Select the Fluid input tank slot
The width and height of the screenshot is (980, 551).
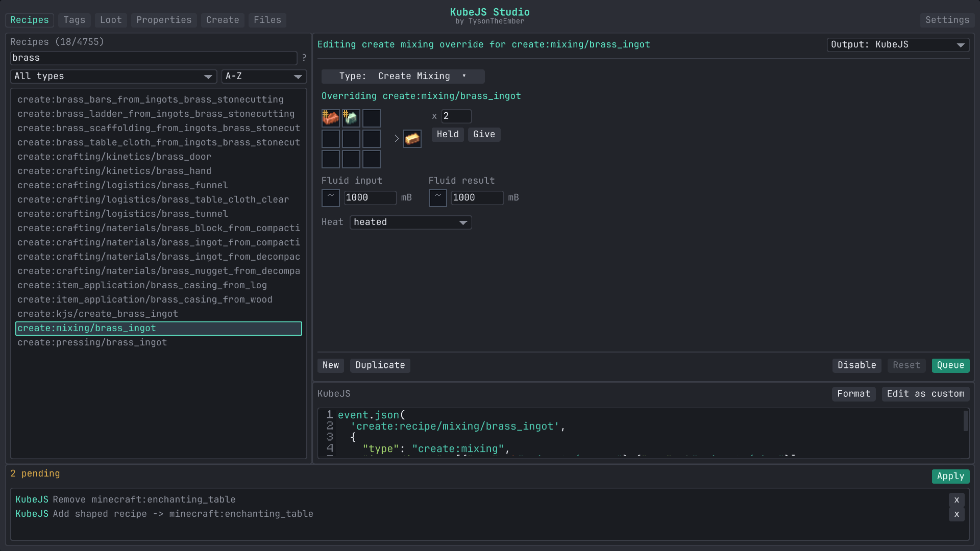330,198
